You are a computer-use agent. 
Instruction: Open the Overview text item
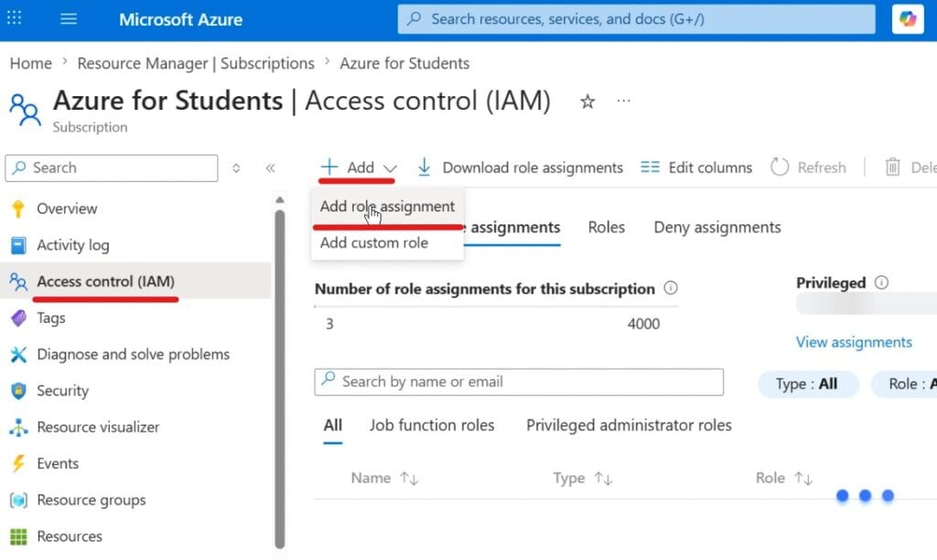coord(67,209)
